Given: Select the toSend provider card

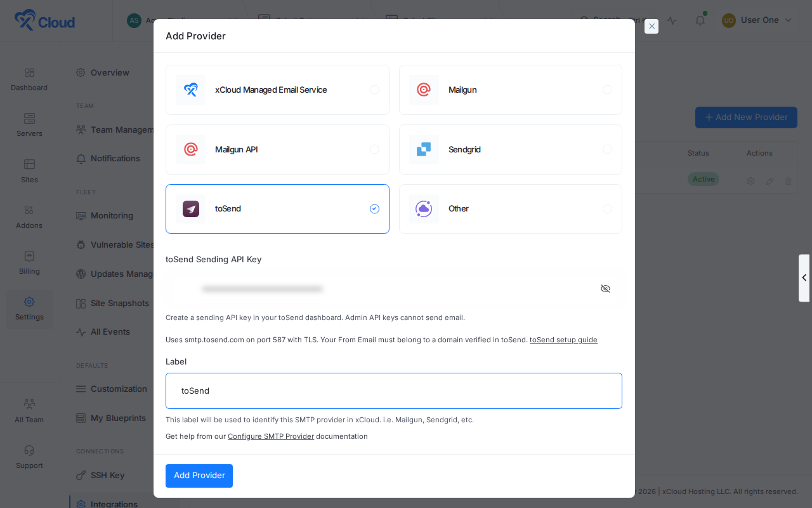Looking at the screenshot, I should click(277, 209).
